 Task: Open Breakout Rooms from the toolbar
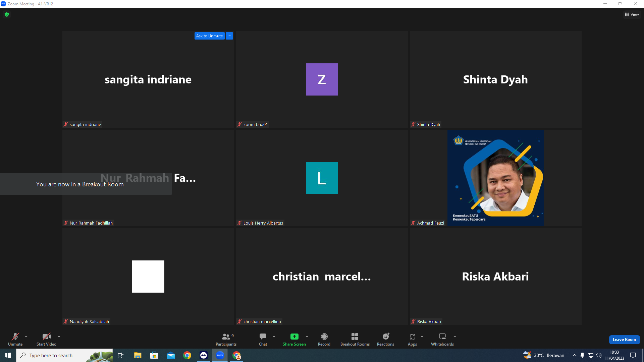tap(355, 339)
